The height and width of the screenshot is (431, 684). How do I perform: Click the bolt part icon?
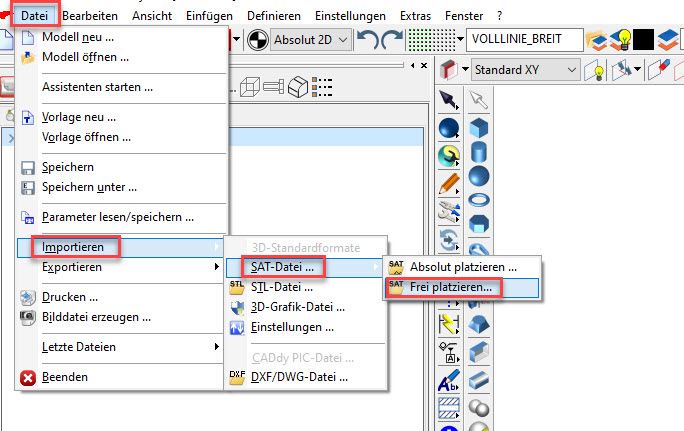[274, 86]
